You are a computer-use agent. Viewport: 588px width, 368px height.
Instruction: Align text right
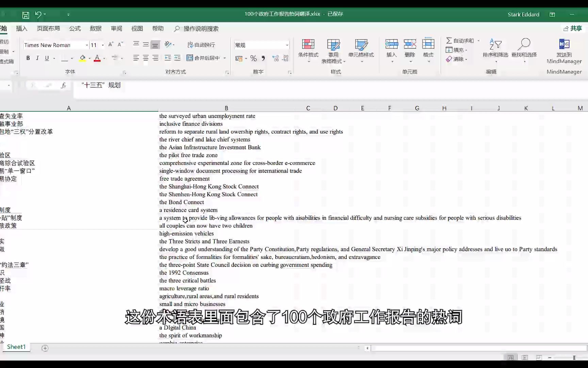pyautogui.click(x=155, y=58)
